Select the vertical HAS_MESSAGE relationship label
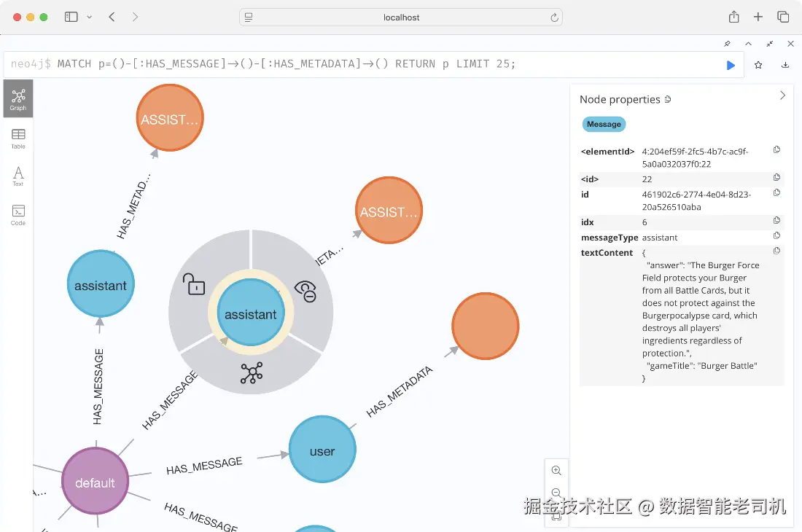Image resolution: width=802 pixels, height=532 pixels. 98,386
